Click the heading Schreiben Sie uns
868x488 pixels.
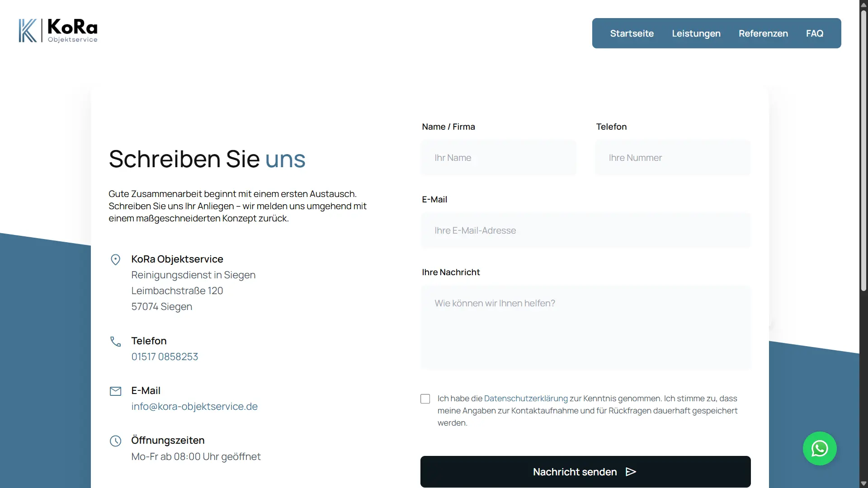click(x=207, y=159)
